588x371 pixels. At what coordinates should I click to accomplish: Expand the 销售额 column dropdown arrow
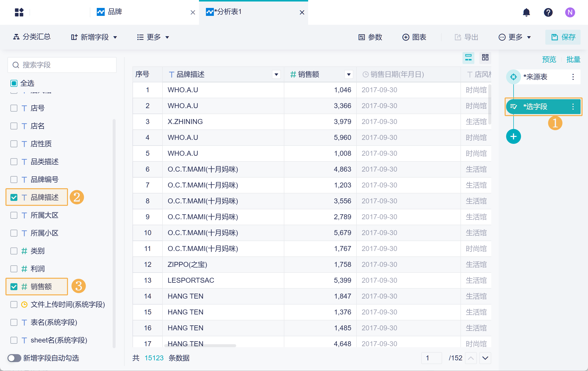tap(349, 74)
